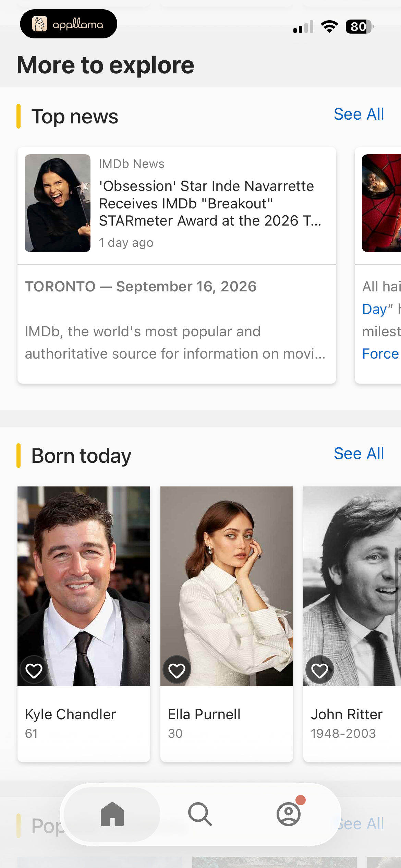Open Ella Purnell's photo
This screenshot has height=868, width=401.
[227, 586]
